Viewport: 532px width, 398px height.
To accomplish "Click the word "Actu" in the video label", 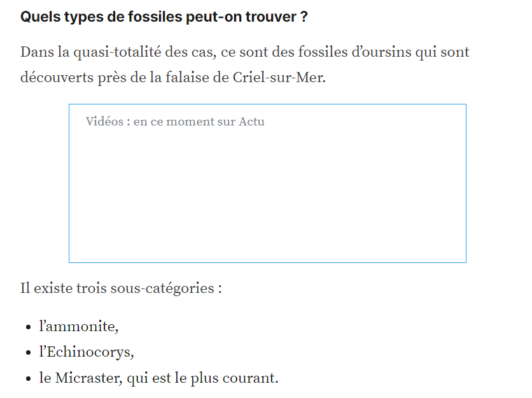I will click(251, 122).
